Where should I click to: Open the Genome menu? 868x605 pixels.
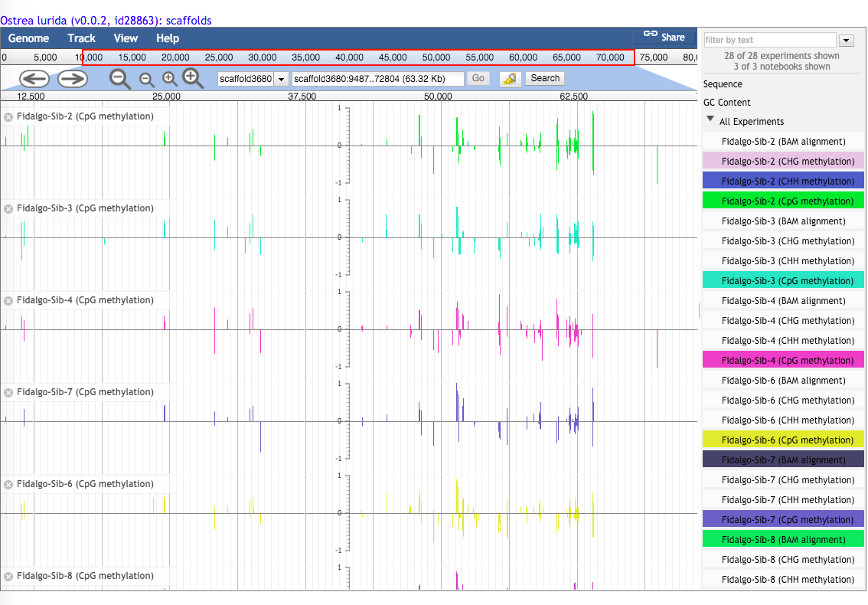pos(29,38)
